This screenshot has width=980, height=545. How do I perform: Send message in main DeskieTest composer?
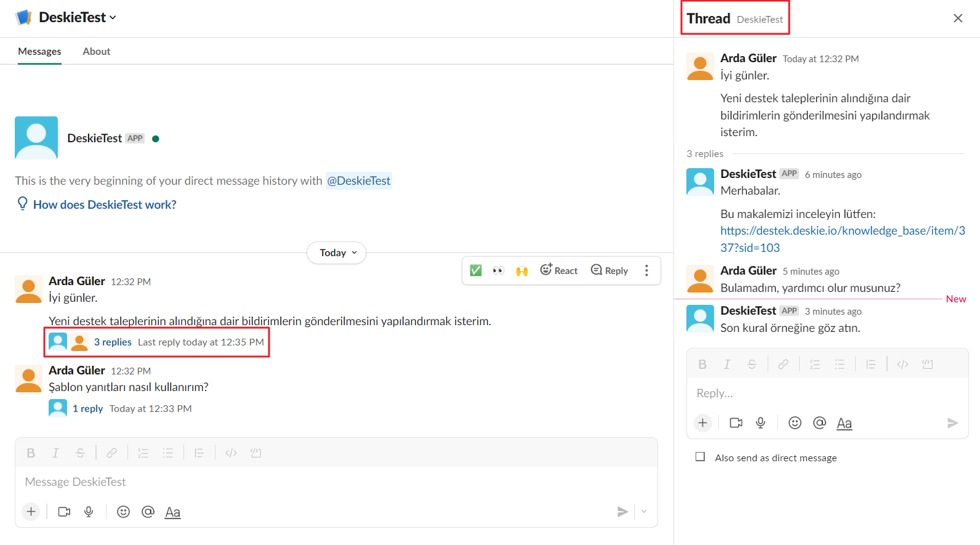click(622, 512)
